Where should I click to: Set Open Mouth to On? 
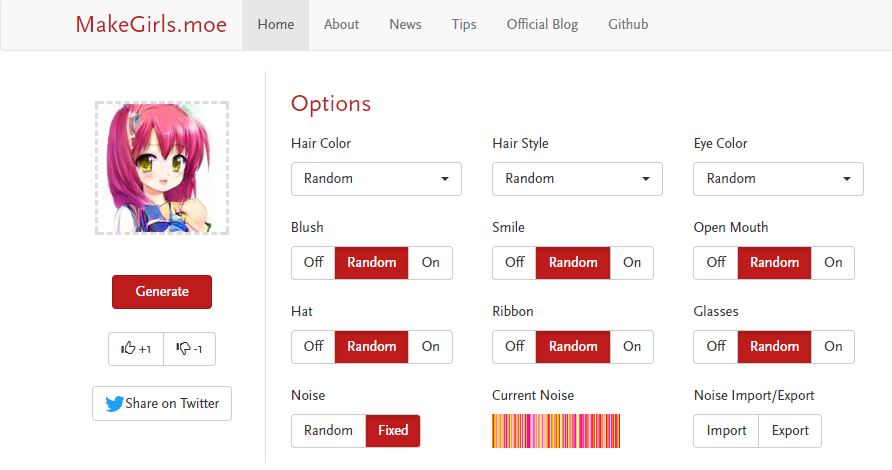click(x=833, y=263)
